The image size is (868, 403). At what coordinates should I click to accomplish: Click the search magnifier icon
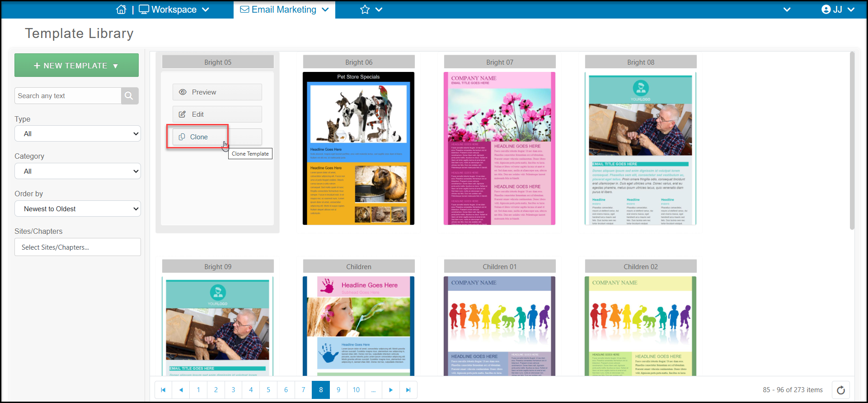click(129, 96)
